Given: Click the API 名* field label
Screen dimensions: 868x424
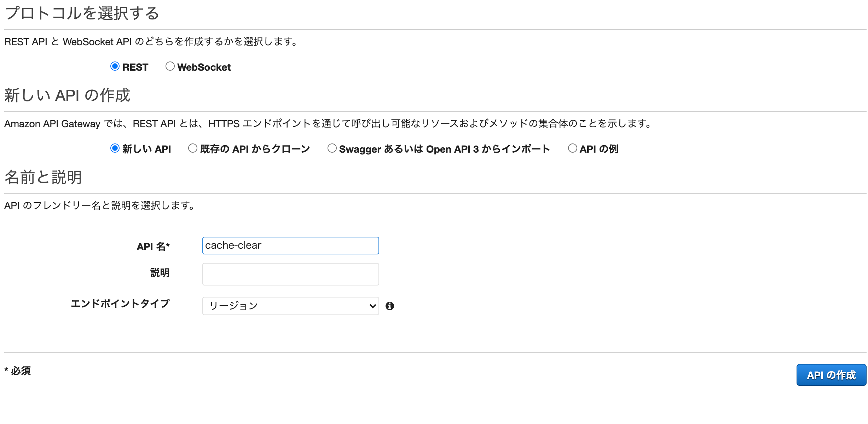Looking at the screenshot, I should click(153, 246).
